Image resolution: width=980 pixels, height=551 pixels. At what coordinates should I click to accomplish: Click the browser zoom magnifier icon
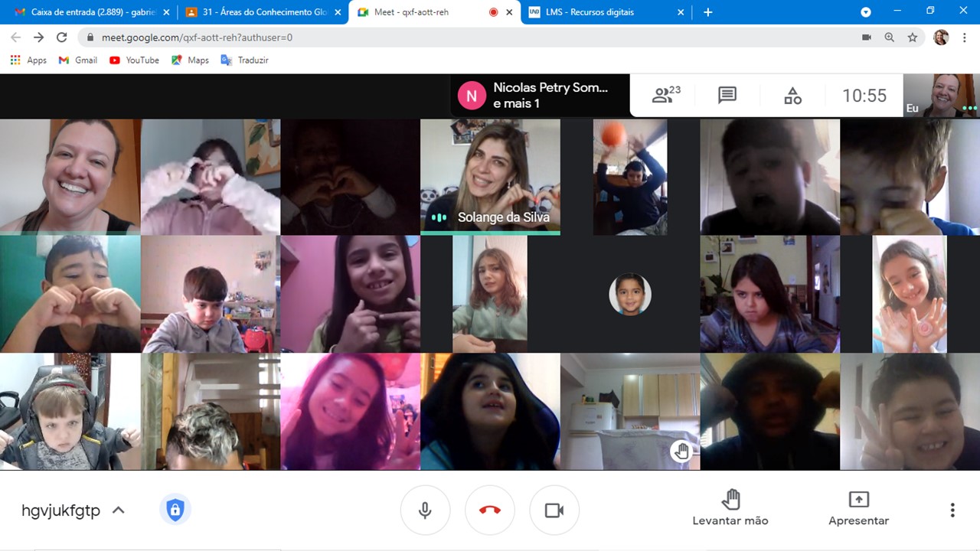coord(890,37)
